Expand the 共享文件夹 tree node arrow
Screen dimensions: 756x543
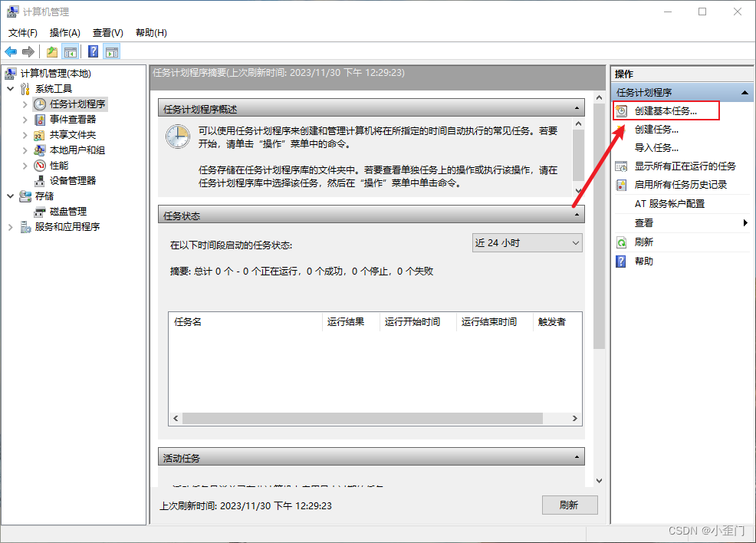pos(25,135)
